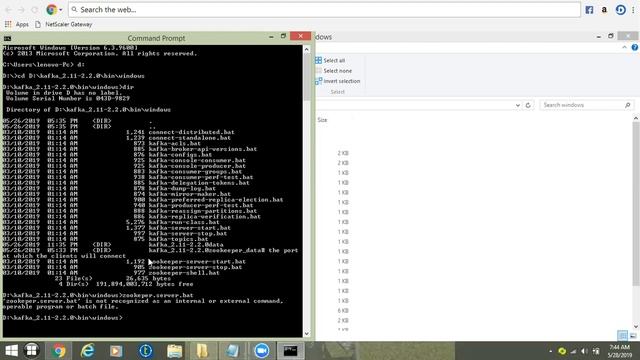Click Command Prompt scrollbar down arrow

307,333
